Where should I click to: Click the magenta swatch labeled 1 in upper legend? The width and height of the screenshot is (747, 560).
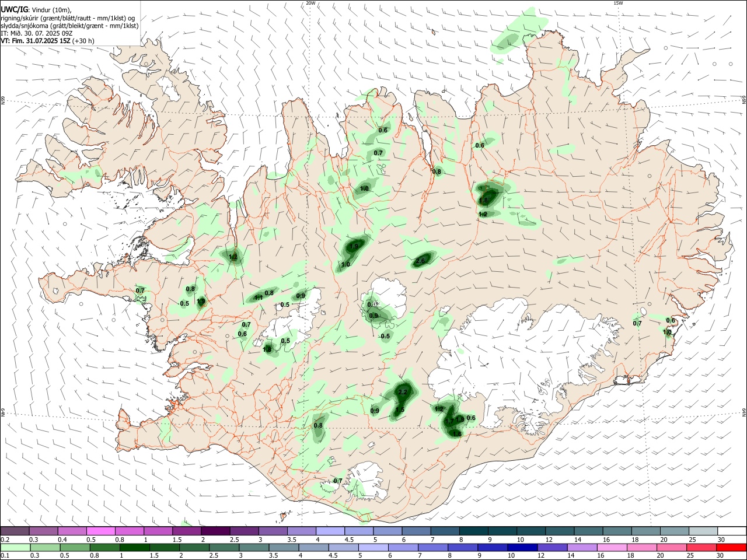click(x=158, y=531)
